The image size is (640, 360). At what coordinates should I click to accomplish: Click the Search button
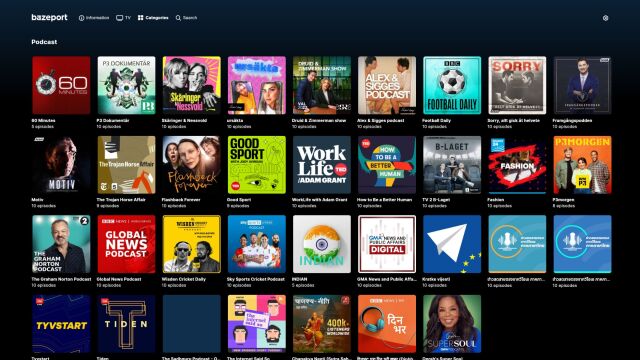(x=187, y=18)
